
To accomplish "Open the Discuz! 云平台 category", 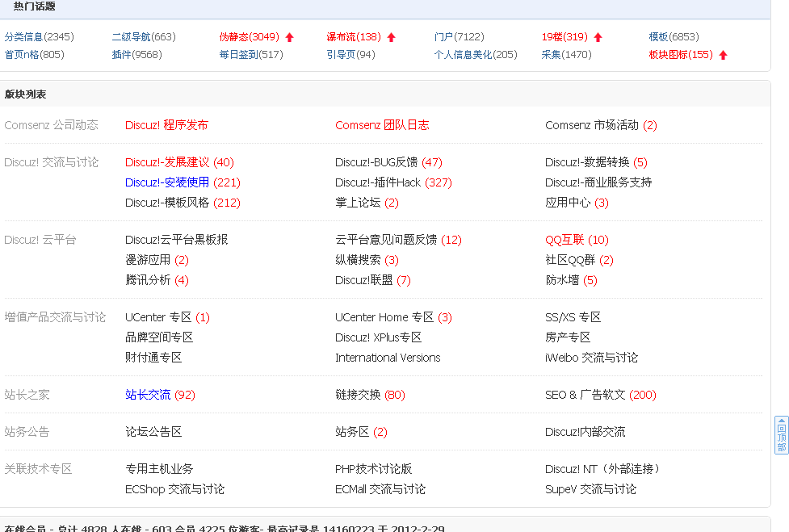I will point(40,239).
